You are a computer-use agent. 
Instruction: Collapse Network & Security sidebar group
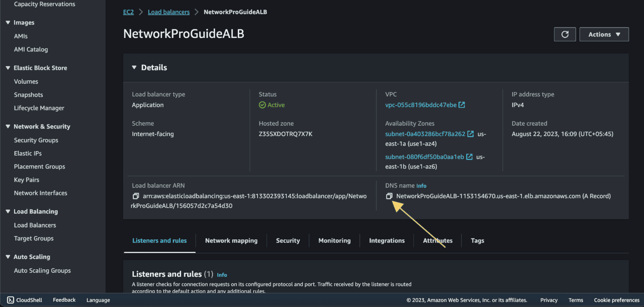tap(8, 127)
